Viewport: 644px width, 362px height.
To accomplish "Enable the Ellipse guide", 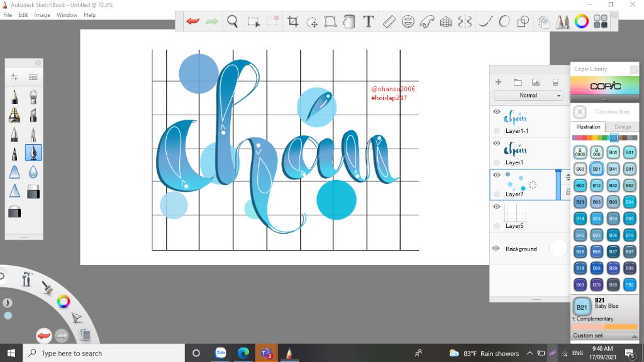I will (x=408, y=21).
